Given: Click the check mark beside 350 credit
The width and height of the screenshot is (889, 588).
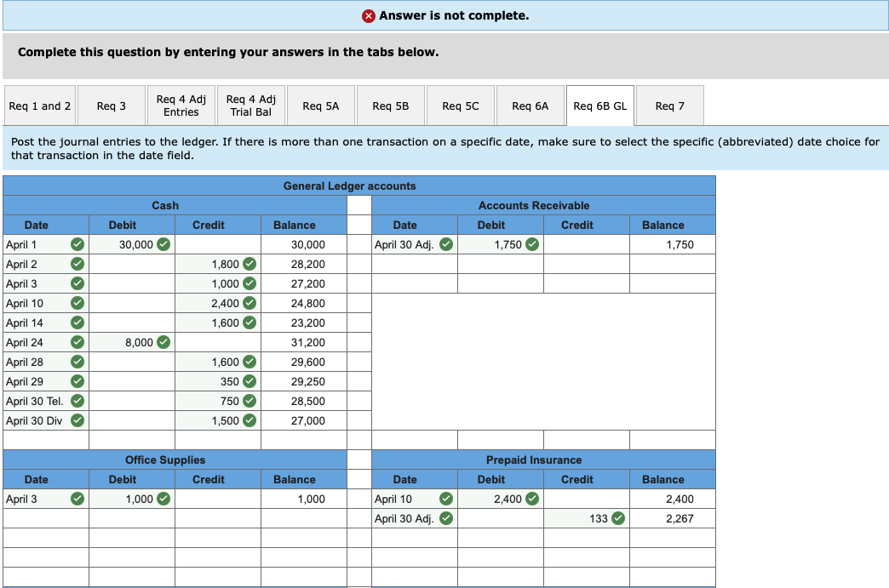Looking at the screenshot, I should [x=249, y=381].
